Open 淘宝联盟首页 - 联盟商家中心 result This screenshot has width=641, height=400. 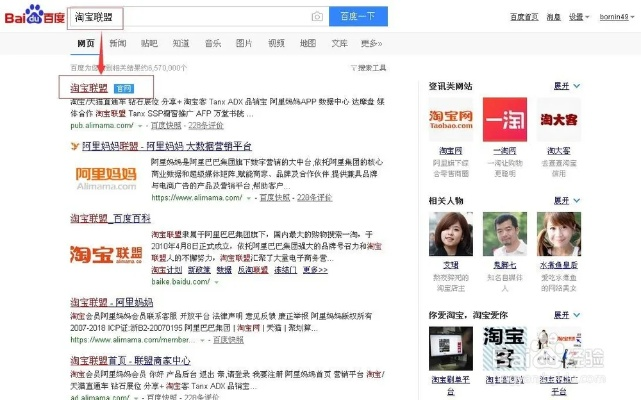(x=130, y=361)
